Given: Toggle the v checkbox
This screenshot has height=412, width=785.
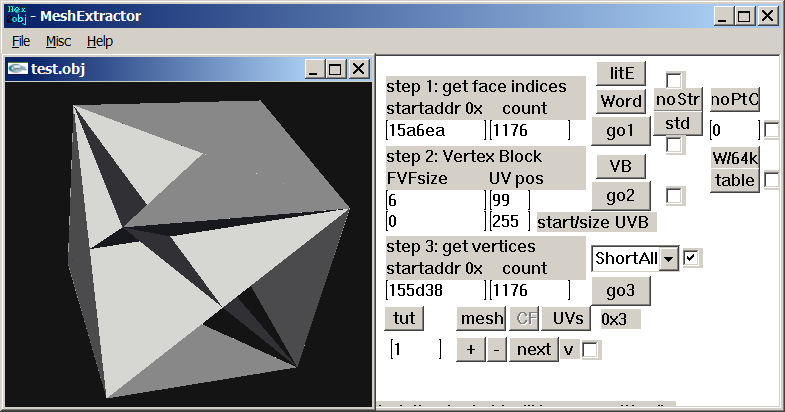Looking at the screenshot, I should tap(590, 350).
